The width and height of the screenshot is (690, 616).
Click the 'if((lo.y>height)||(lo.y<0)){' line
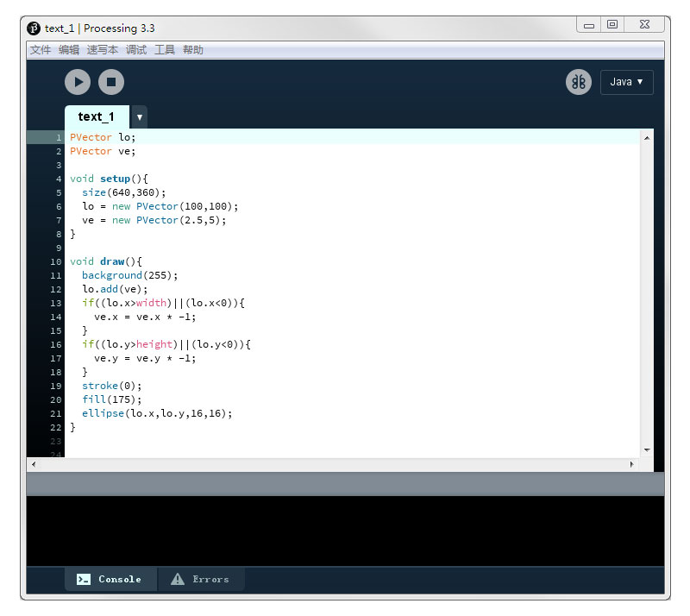click(166, 344)
